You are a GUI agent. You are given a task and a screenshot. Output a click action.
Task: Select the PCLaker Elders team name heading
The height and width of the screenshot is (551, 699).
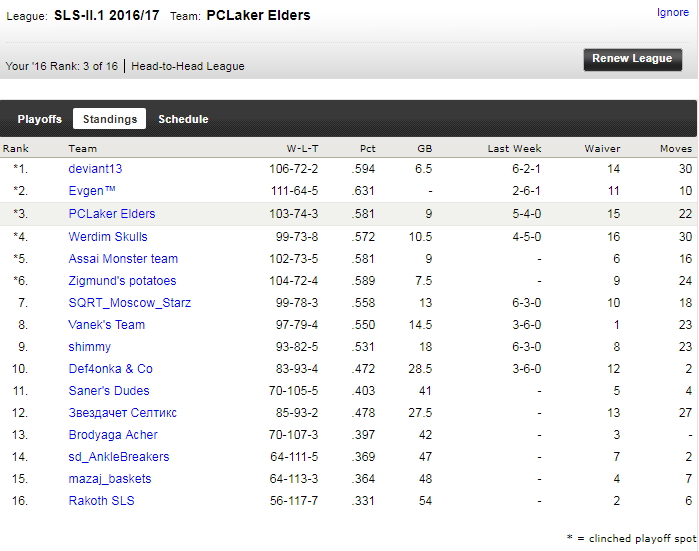click(258, 15)
